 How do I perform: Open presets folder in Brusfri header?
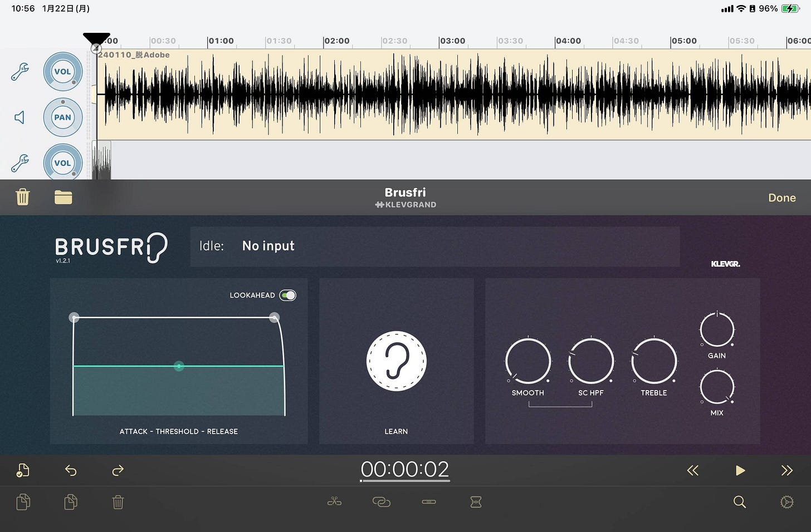63,197
